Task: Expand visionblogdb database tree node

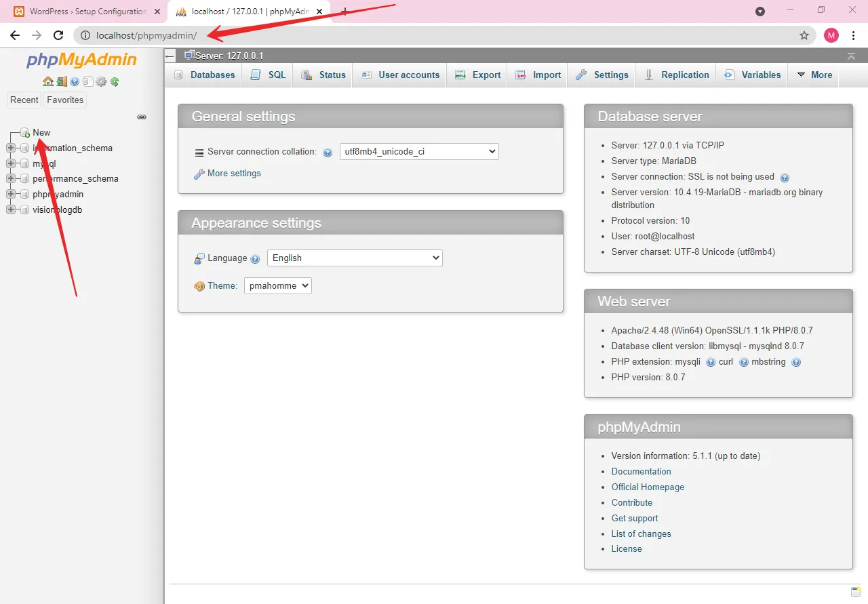Action: click(x=11, y=210)
